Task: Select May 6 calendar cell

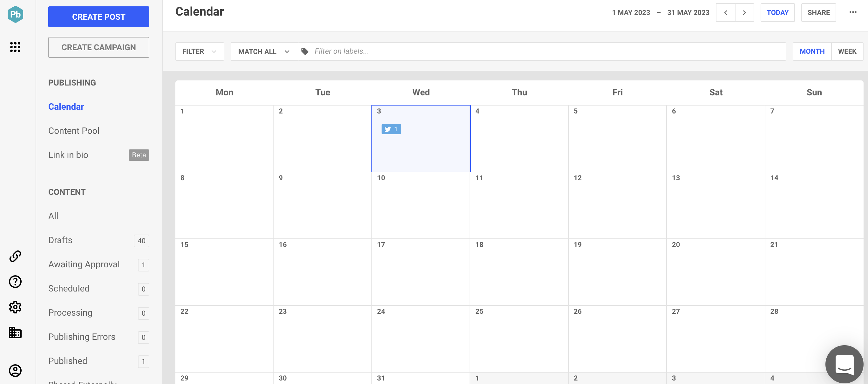Action: (x=716, y=139)
